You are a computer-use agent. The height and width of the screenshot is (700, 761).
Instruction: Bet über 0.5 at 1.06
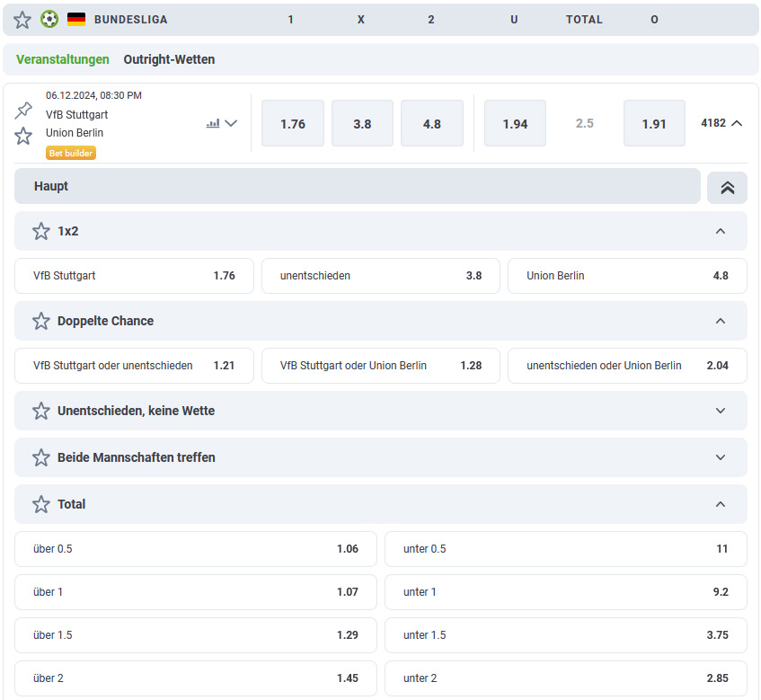[x=196, y=549]
